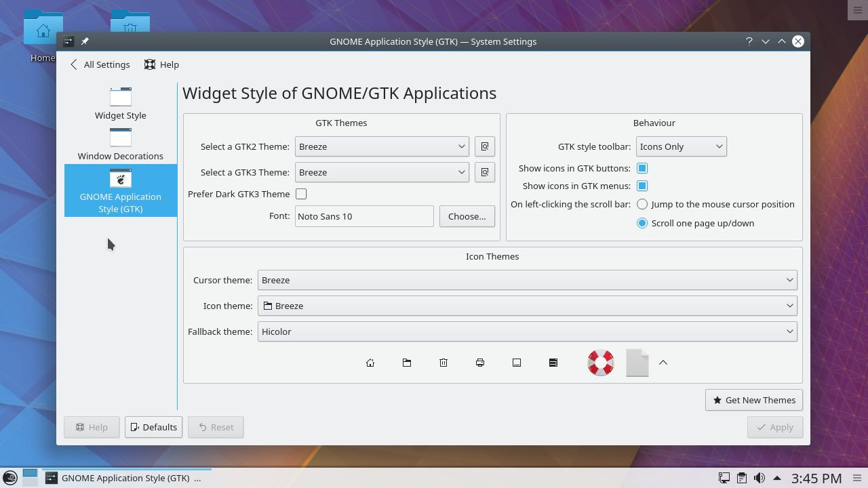Show hidden system tray icons

pos(777,478)
